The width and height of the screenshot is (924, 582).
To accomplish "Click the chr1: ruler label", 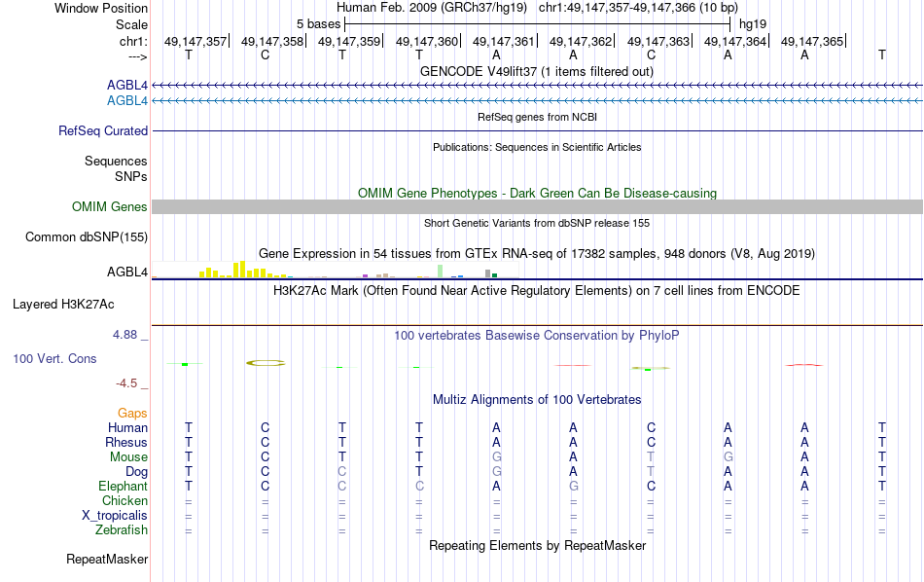I will pos(133,41).
